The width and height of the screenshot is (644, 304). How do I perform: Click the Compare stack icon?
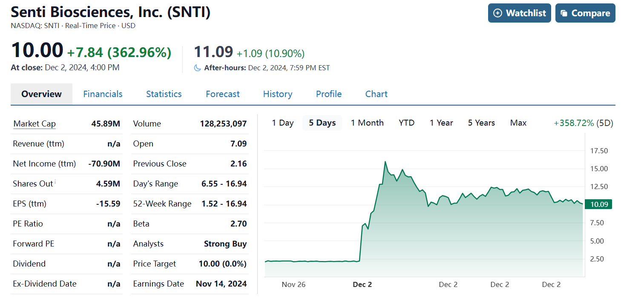pos(564,13)
